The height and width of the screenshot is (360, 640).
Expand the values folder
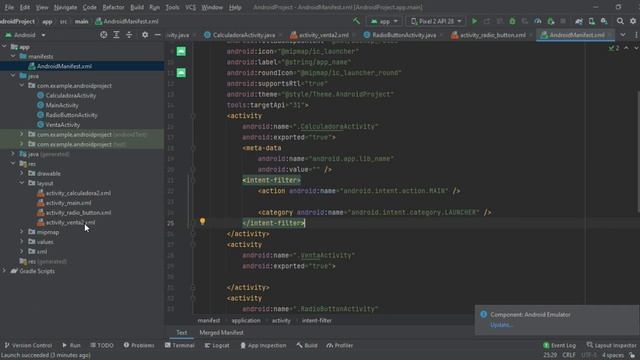tap(22, 242)
